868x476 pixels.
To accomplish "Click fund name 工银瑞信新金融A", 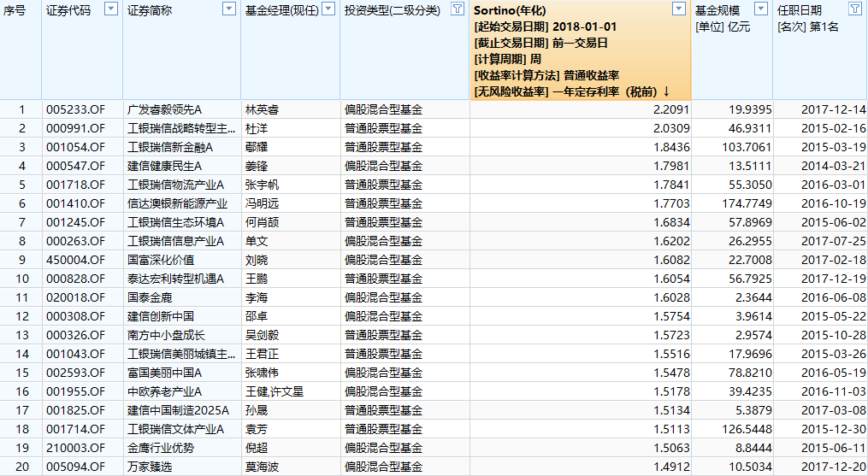I will point(170,147).
